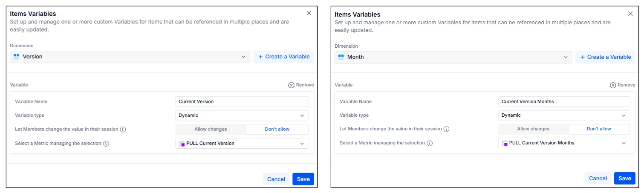Close the Version Items Variables dialog
This screenshot has width=644, height=193.
pos(309,13)
